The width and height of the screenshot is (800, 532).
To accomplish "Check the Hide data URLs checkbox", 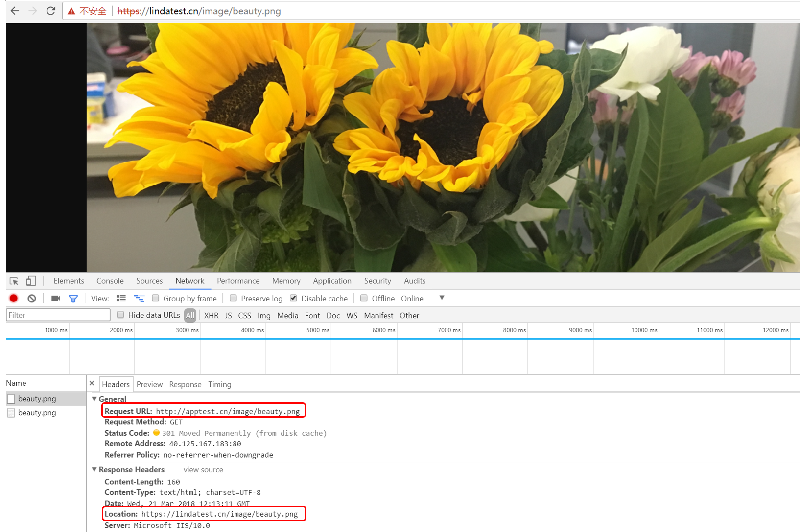I will pyautogui.click(x=120, y=315).
